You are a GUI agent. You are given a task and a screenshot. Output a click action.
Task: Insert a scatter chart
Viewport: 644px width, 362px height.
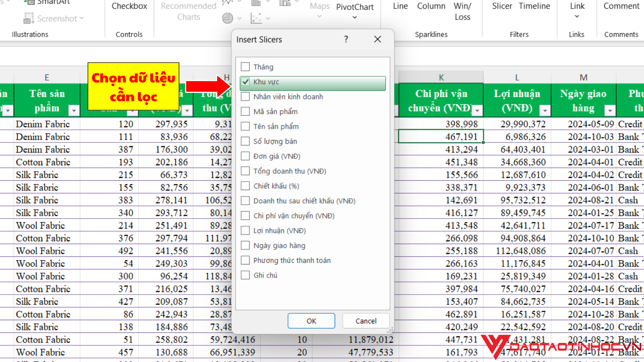point(257,18)
